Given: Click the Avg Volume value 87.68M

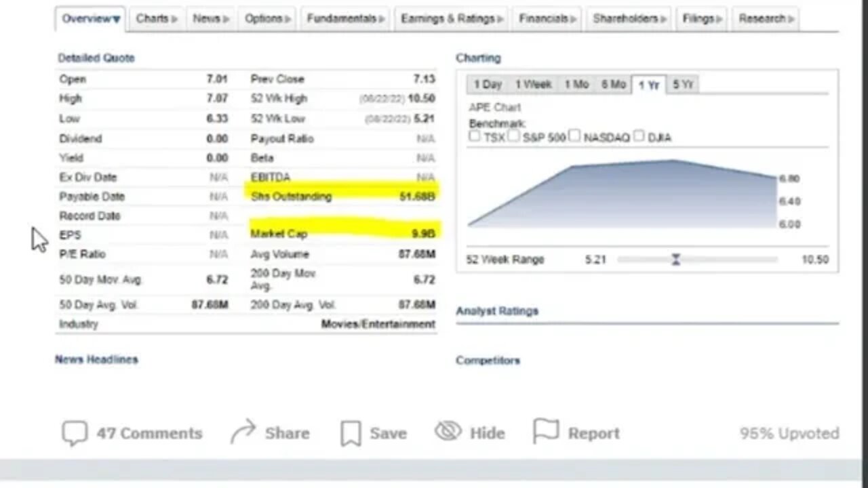Looking at the screenshot, I should [x=417, y=254].
